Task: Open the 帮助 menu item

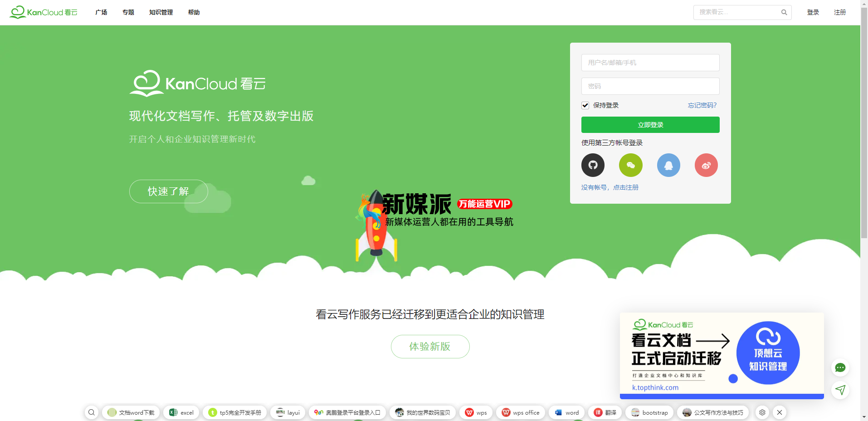Action: point(194,12)
